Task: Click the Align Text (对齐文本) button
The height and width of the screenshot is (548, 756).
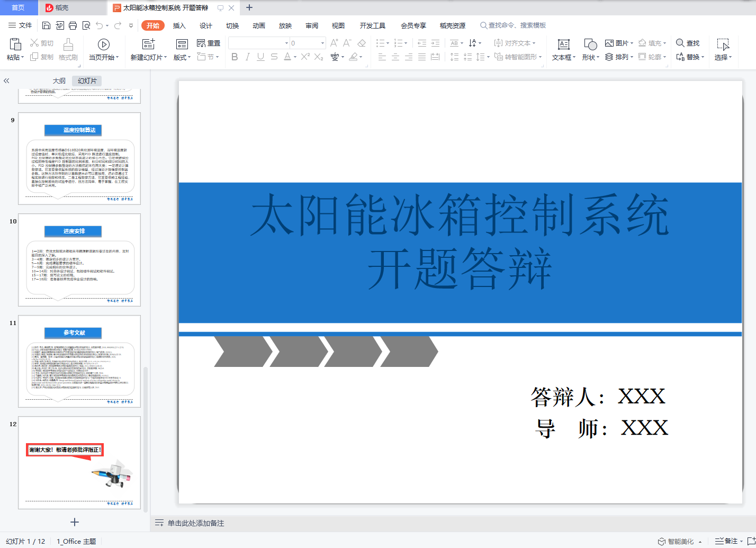Action: pos(515,43)
